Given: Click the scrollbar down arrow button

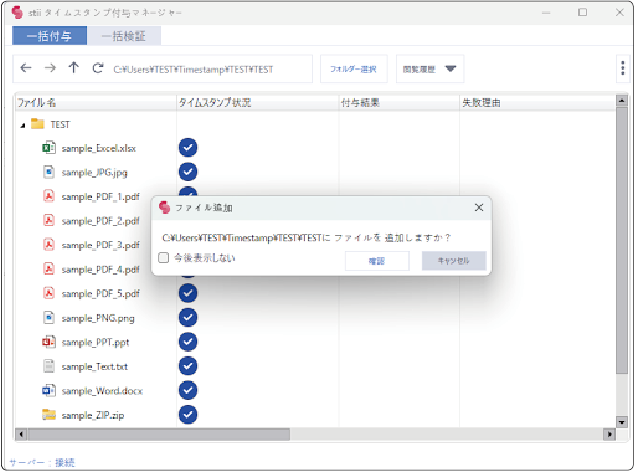Looking at the screenshot, I should coord(622,421).
